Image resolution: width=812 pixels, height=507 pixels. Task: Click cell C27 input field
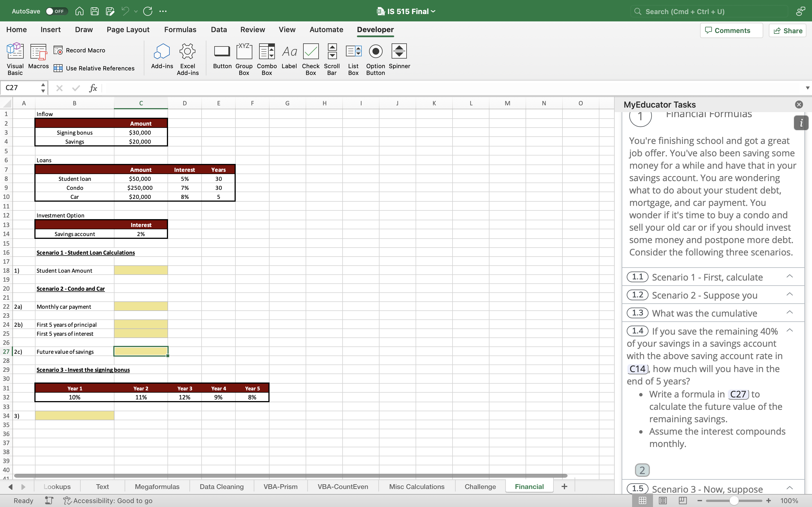(x=140, y=352)
